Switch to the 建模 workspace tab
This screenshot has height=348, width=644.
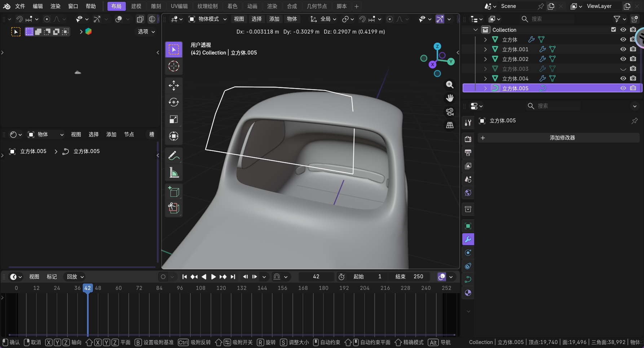click(x=136, y=6)
